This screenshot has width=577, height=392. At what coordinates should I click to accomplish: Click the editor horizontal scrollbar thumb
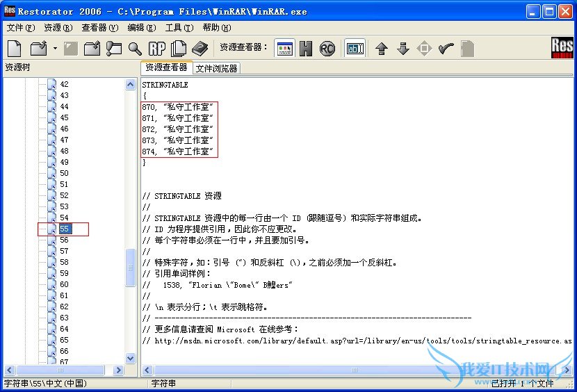tap(355, 370)
